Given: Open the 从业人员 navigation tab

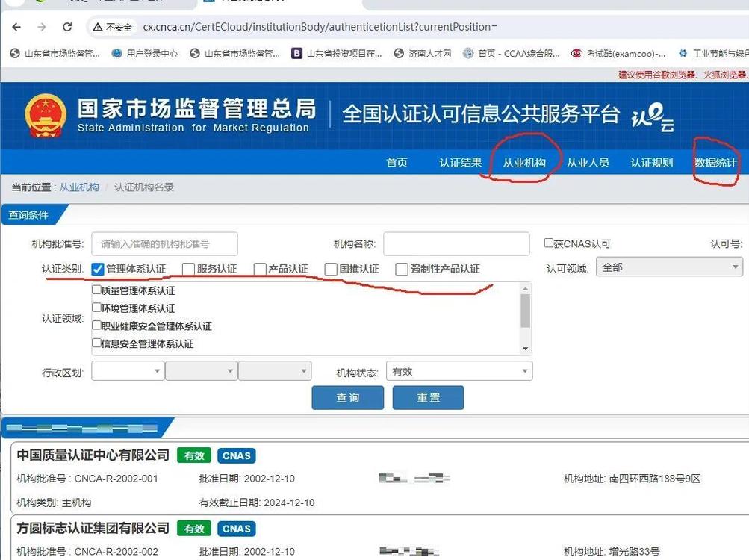Looking at the screenshot, I should [x=588, y=163].
